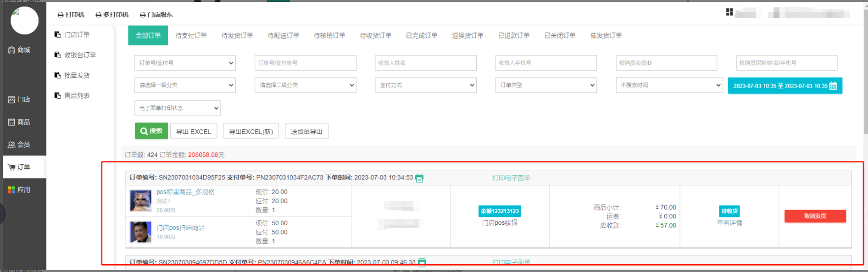
Task: Expand the 支付方式 payment method dropdown
Action: tap(426, 85)
